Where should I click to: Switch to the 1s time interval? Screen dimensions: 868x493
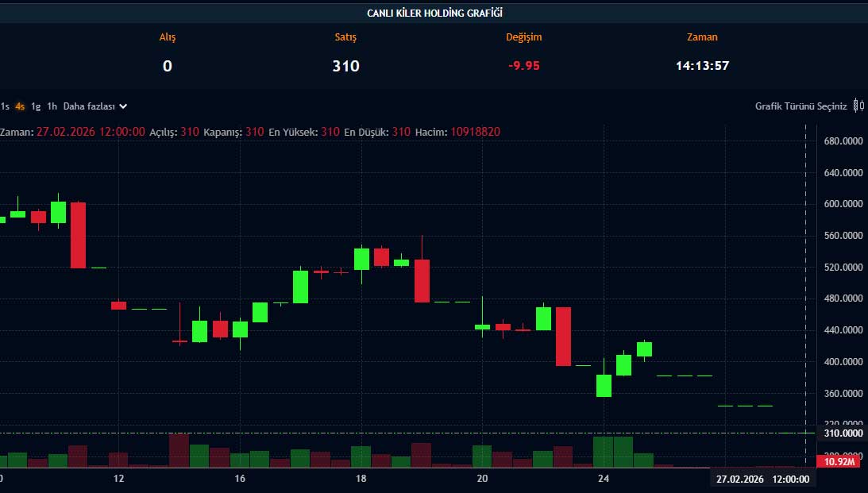point(5,106)
